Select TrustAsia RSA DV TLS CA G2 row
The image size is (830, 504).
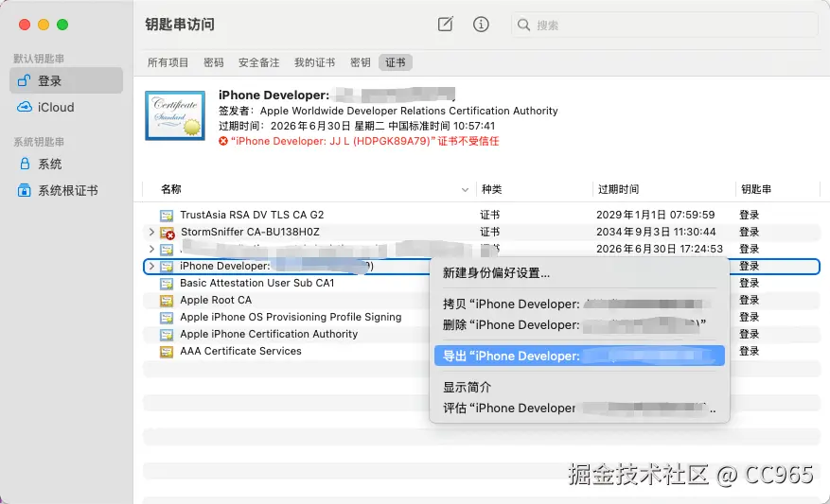point(481,215)
